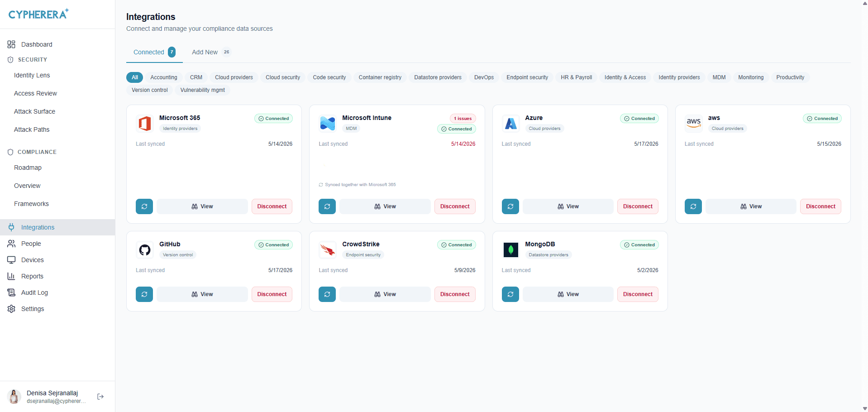Click the sync icon on Microsoft 365 card

(144, 206)
